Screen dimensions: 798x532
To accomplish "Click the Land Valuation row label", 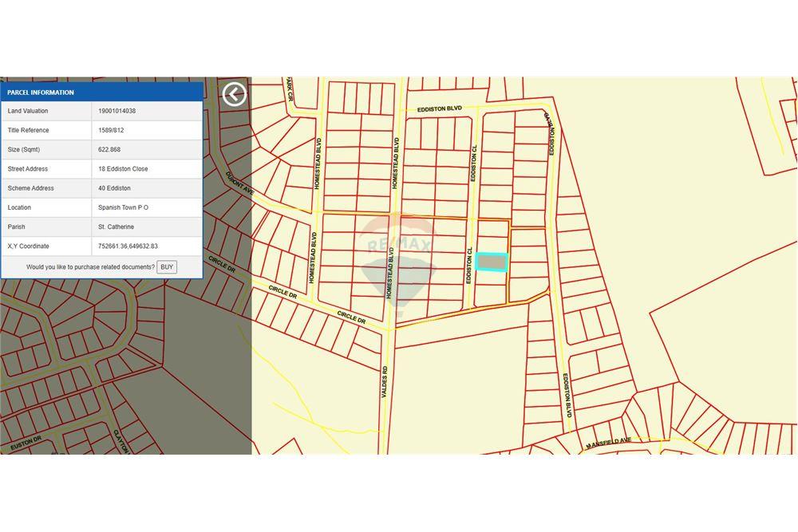I will point(28,111).
